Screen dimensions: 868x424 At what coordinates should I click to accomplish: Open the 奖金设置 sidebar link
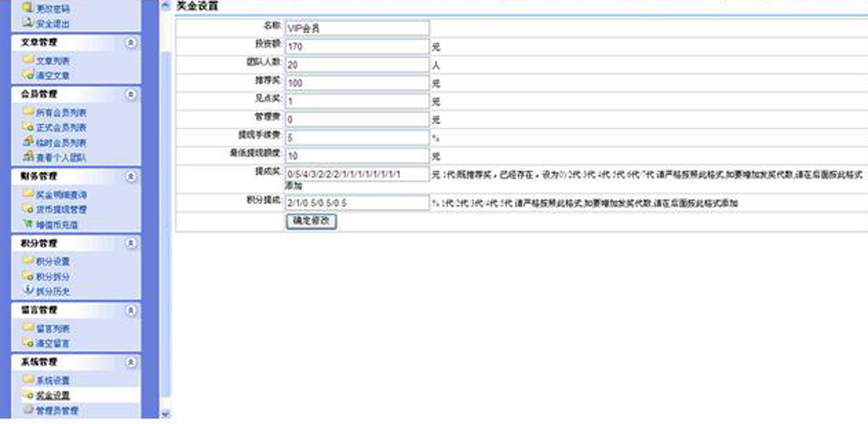[53, 396]
